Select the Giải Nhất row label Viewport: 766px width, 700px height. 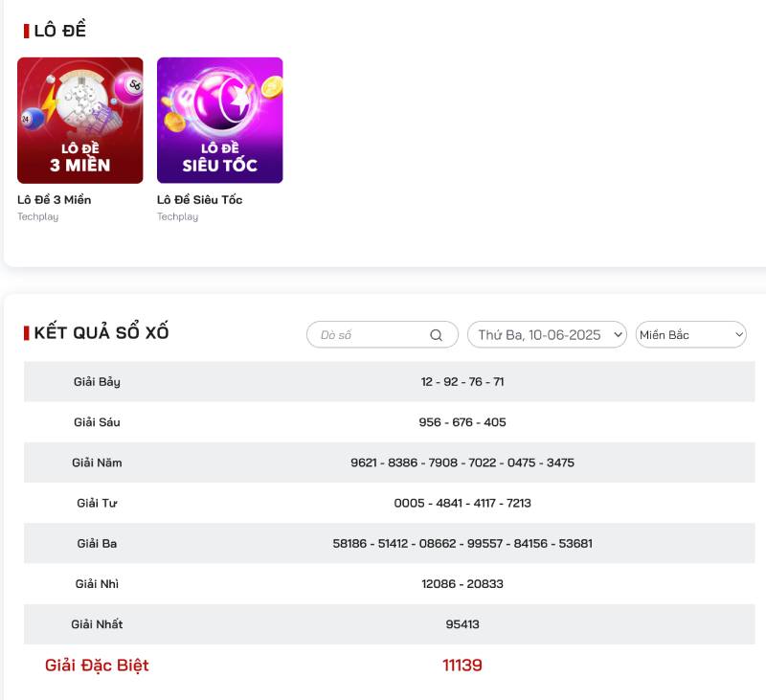[x=97, y=624]
